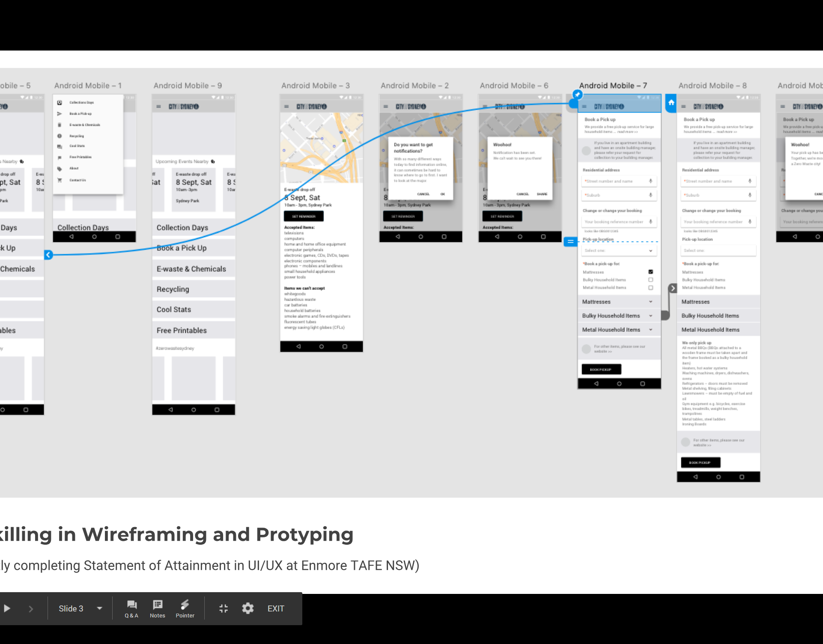Select Cool Stats in Mobile 9 menu
Viewport: 823px width, 644px height.
click(x=194, y=309)
